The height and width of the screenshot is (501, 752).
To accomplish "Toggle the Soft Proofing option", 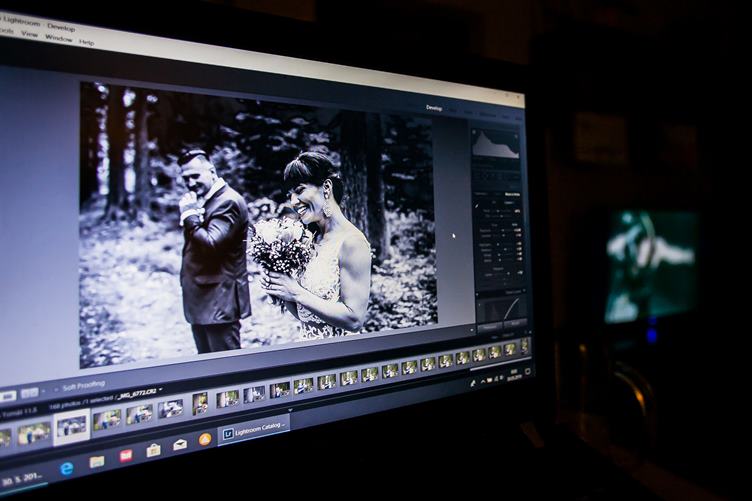I will click(x=84, y=385).
